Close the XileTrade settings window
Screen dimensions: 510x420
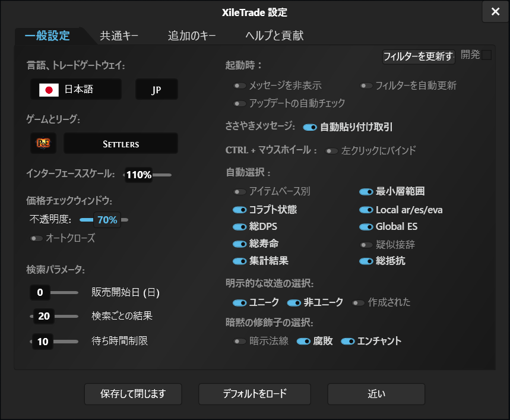point(495,12)
